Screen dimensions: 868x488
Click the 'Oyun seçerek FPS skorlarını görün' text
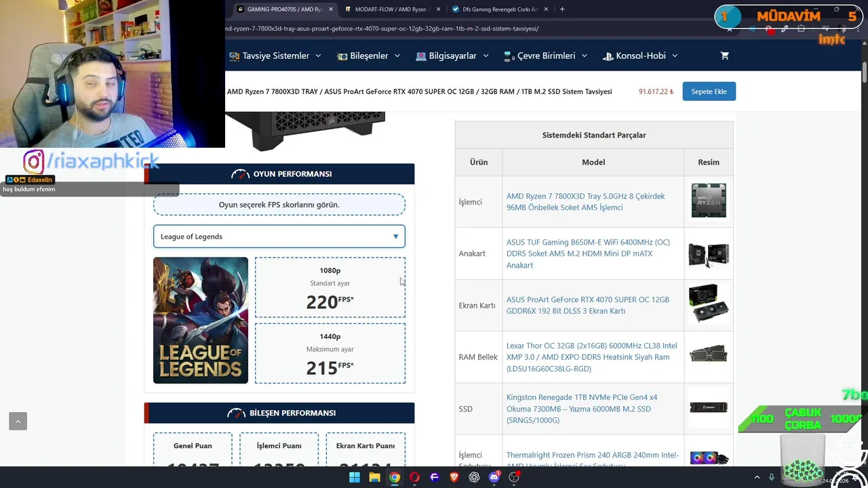pos(279,205)
